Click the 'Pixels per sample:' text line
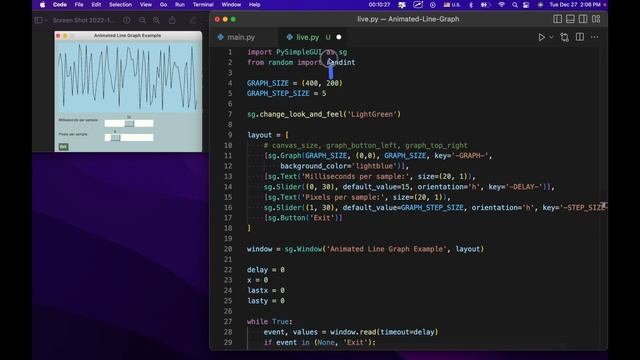640x360 pixels. pyautogui.click(x=357, y=197)
